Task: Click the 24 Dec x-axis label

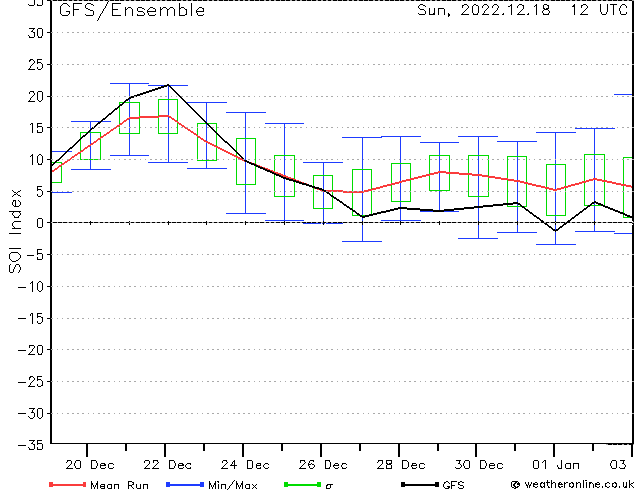Action: (245, 465)
